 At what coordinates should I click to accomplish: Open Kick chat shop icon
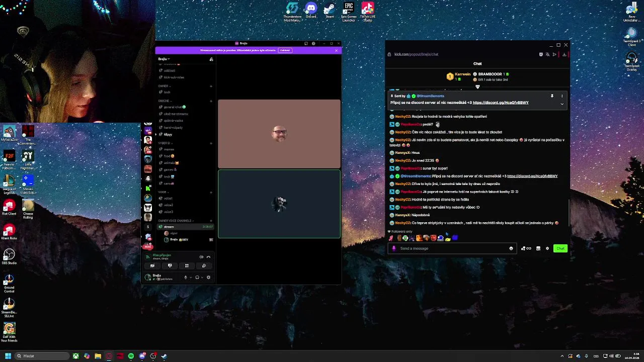click(x=538, y=248)
